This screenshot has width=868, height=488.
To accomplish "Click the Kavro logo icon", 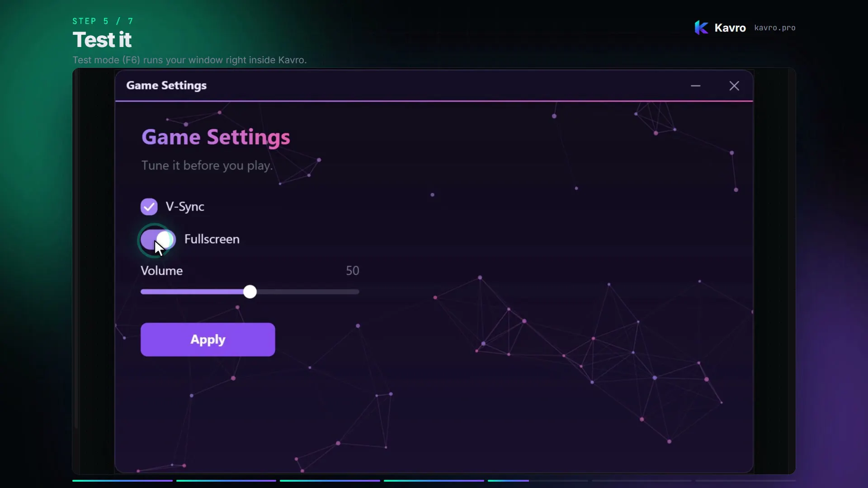I will [x=701, y=28].
